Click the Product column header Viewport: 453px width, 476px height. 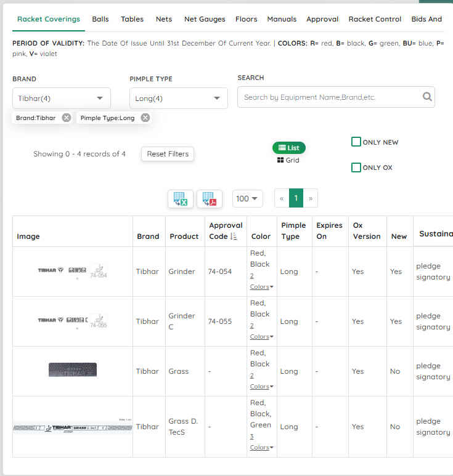click(184, 236)
